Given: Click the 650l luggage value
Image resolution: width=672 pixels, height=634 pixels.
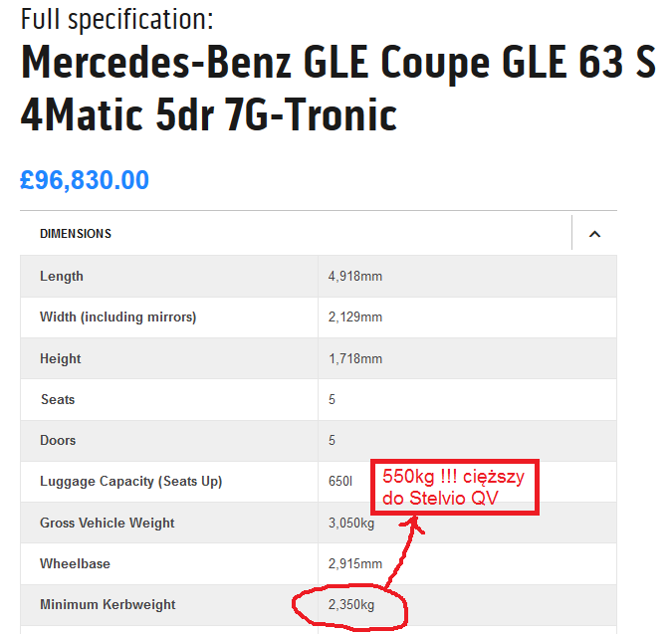Looking at the screenshot, I should [340, 481].
